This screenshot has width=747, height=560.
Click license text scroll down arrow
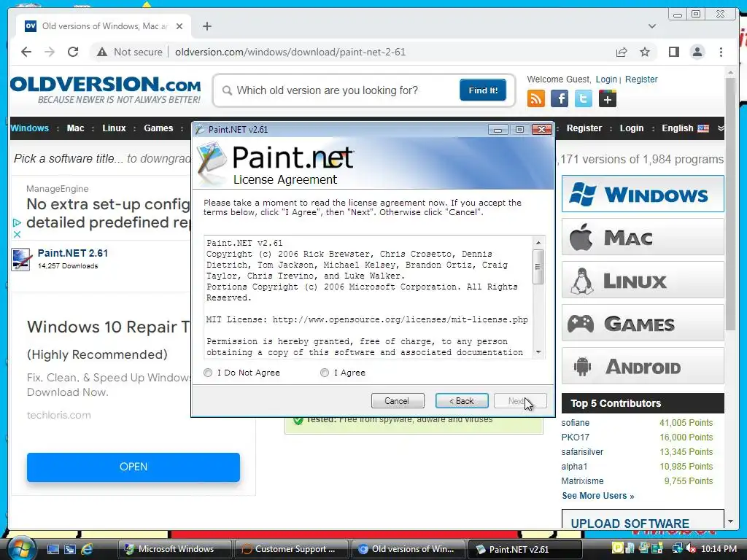538,352
